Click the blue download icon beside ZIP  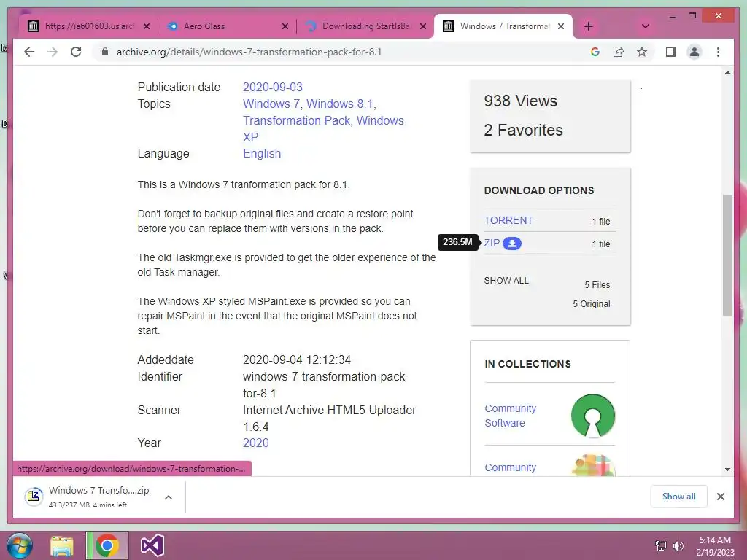(x=511, y=244)
